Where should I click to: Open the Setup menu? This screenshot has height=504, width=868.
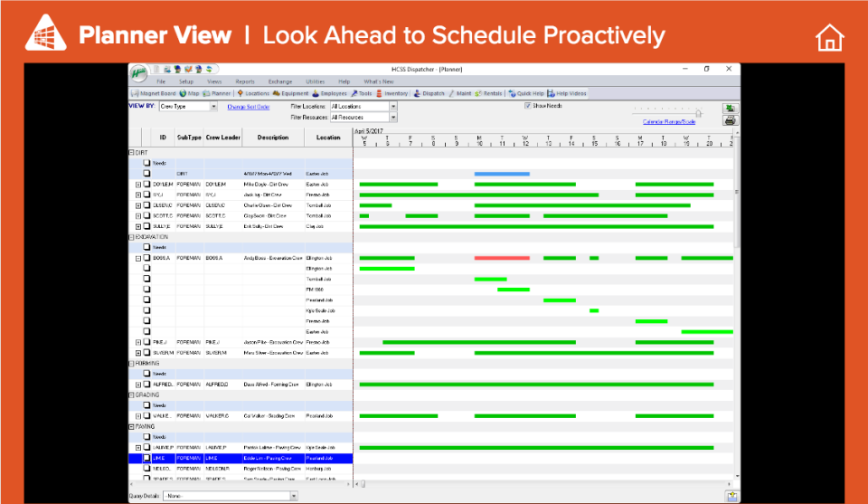pos(186,81)
